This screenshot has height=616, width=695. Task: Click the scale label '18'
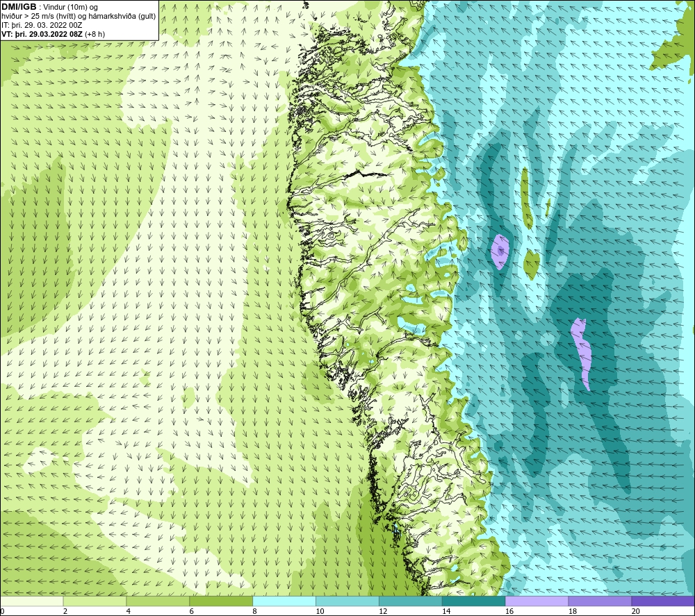(x=572, y=611)
